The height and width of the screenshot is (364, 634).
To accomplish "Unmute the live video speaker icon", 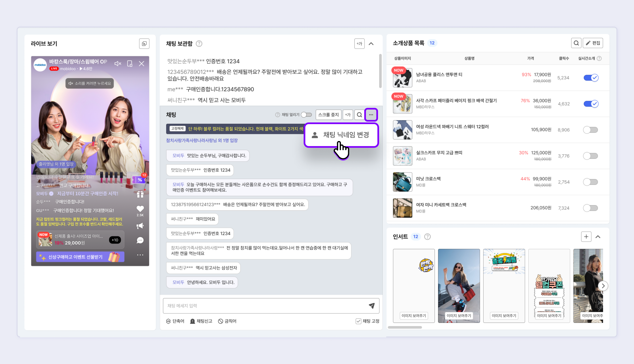I will click(x=118, y=64).
